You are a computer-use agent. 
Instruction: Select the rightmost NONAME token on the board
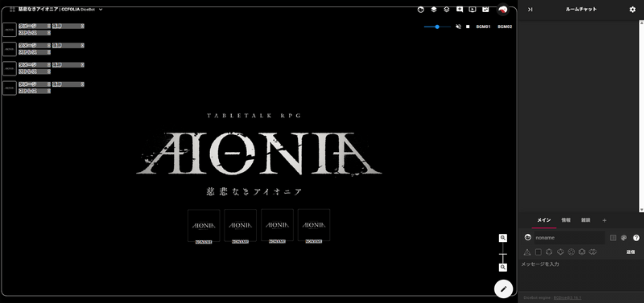point(314,226)
